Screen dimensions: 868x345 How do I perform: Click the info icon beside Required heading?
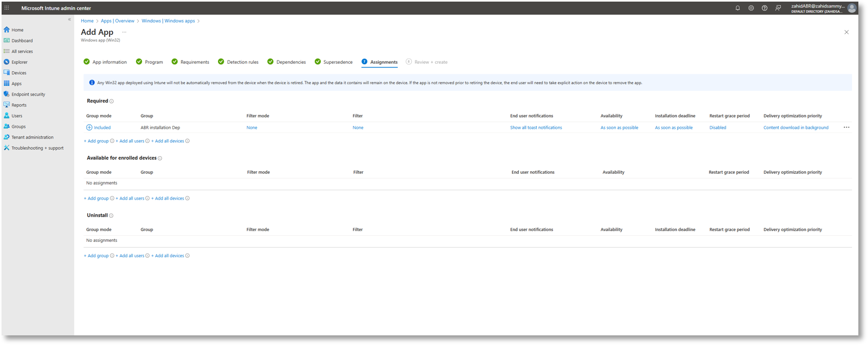111,101
